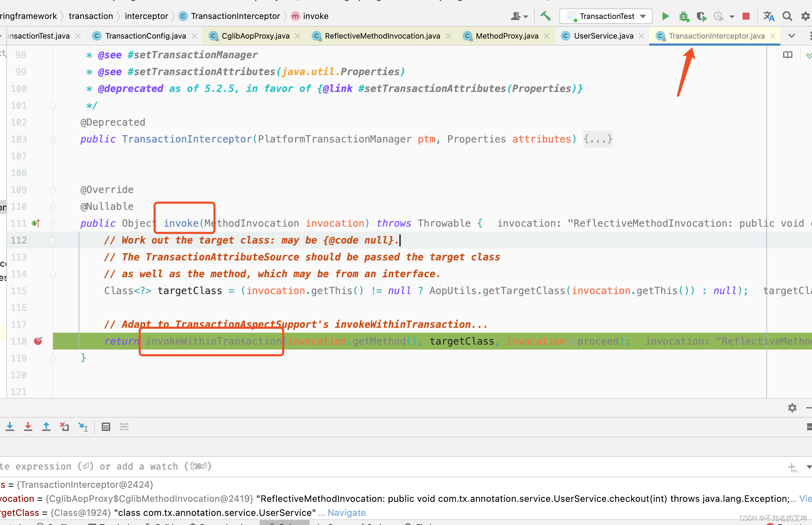Click Force Step Into red arrow
The image size is (812, 525).
pos(28,427)
